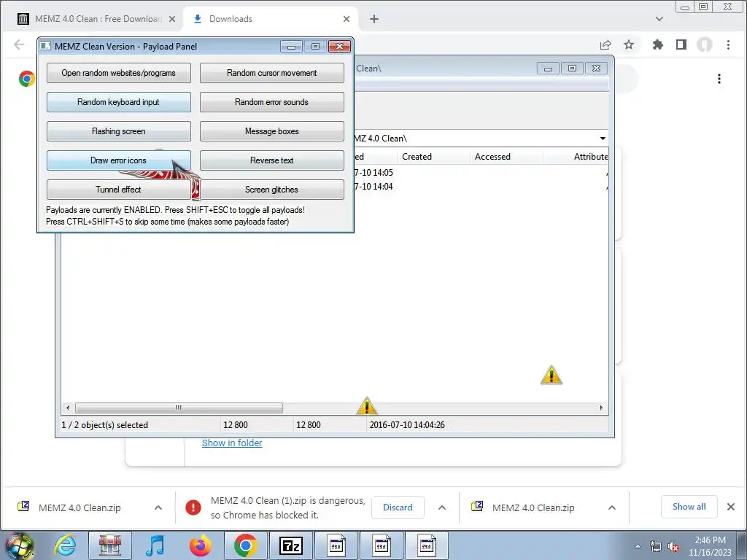Select the 7-Zip row dated 14:04
Screen dimensions: 747x560
[374, 186]
